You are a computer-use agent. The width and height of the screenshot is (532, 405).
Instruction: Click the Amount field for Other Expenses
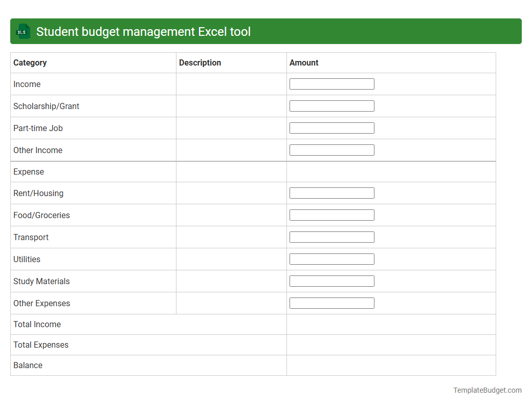[x=331, y=303]
